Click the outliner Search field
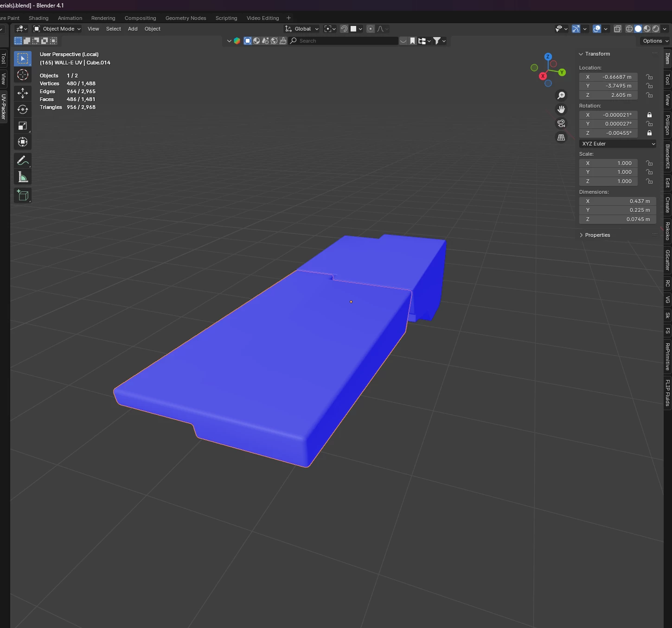The height and width of the screenshot is (628, 672). [x=344, y=41]
